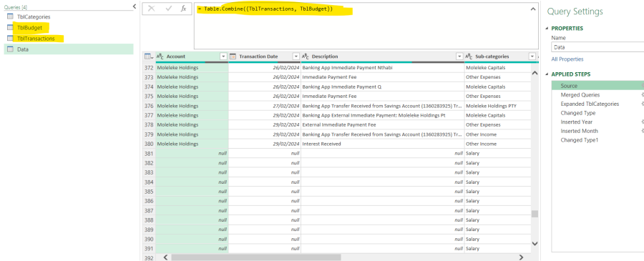Collapse the PROPERTIES section
Screen dimensions: 644x261
(x=547, y=29)
